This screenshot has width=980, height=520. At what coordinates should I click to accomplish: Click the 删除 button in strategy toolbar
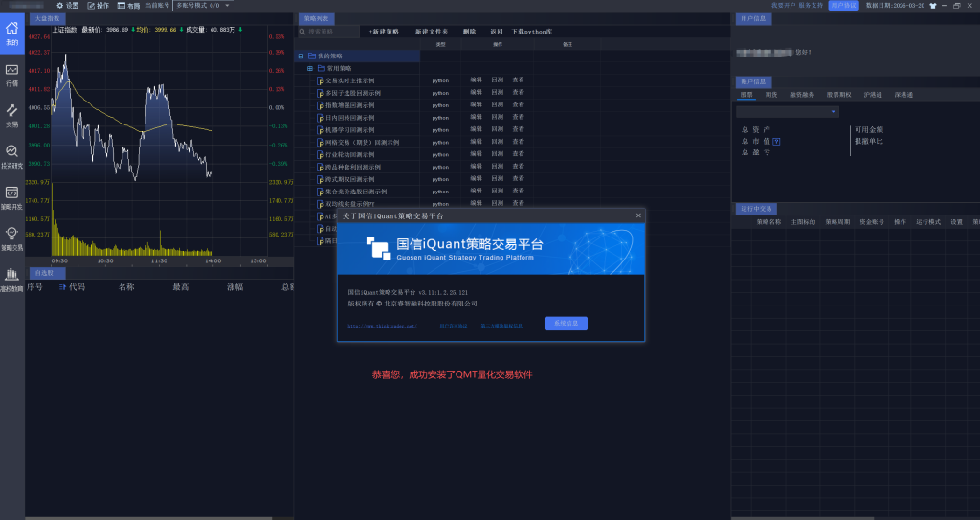tap(469, 32)
